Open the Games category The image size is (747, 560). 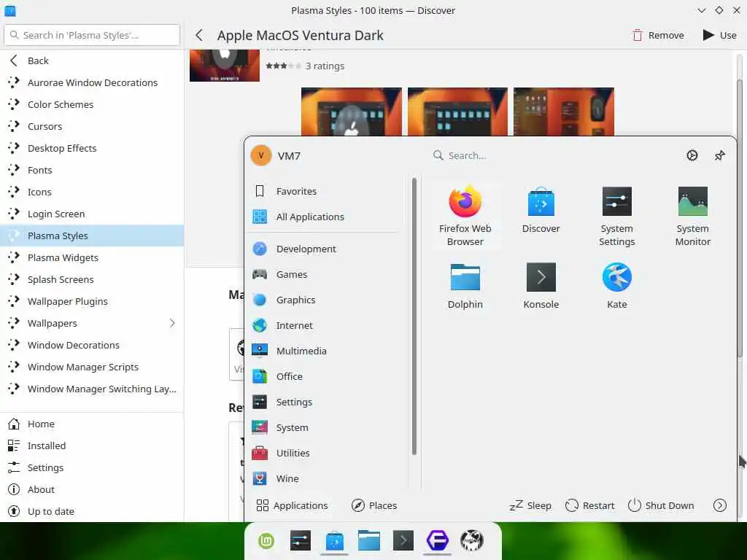326,274
